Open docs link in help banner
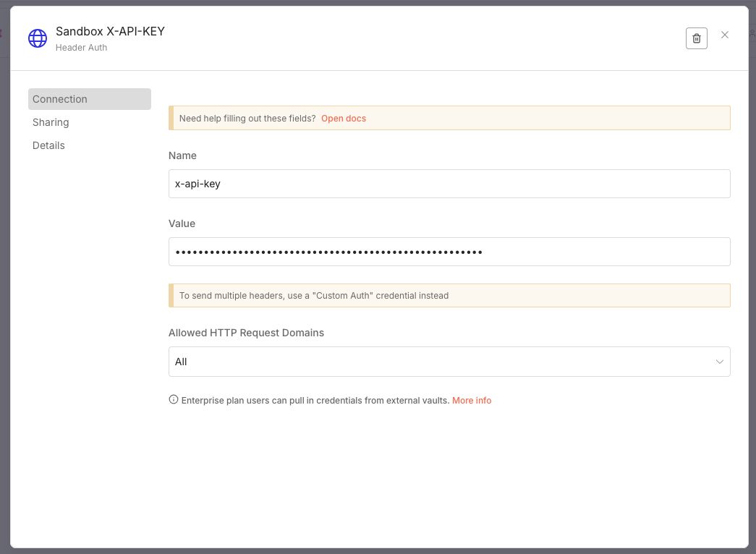The image size is (756, 554). [x=344, y=118]
